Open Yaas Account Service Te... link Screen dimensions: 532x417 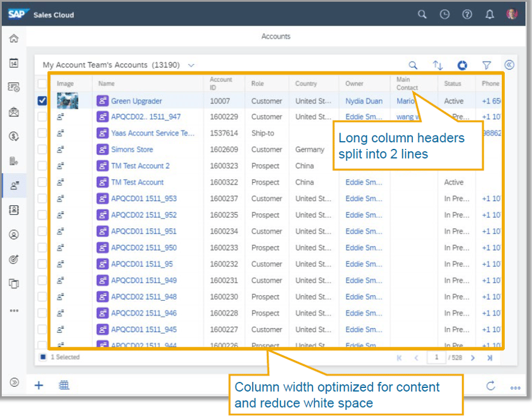click(x=153, y=133)
